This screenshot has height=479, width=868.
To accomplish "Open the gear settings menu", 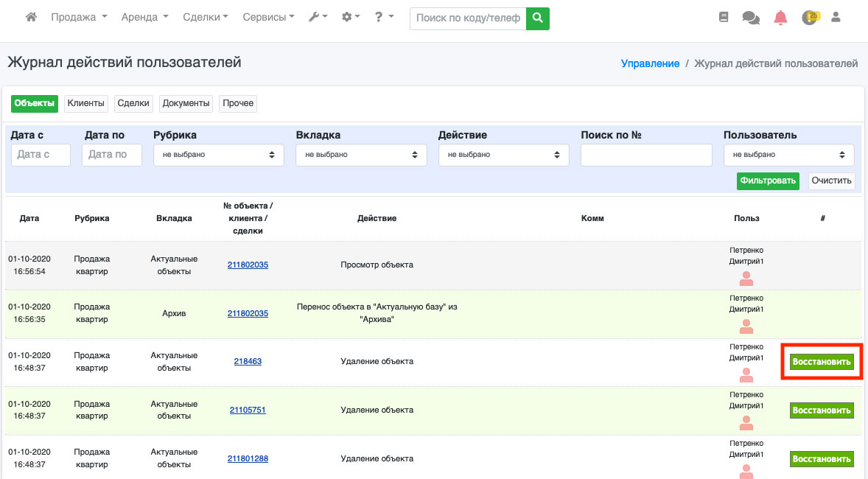I will pos(351,17).
